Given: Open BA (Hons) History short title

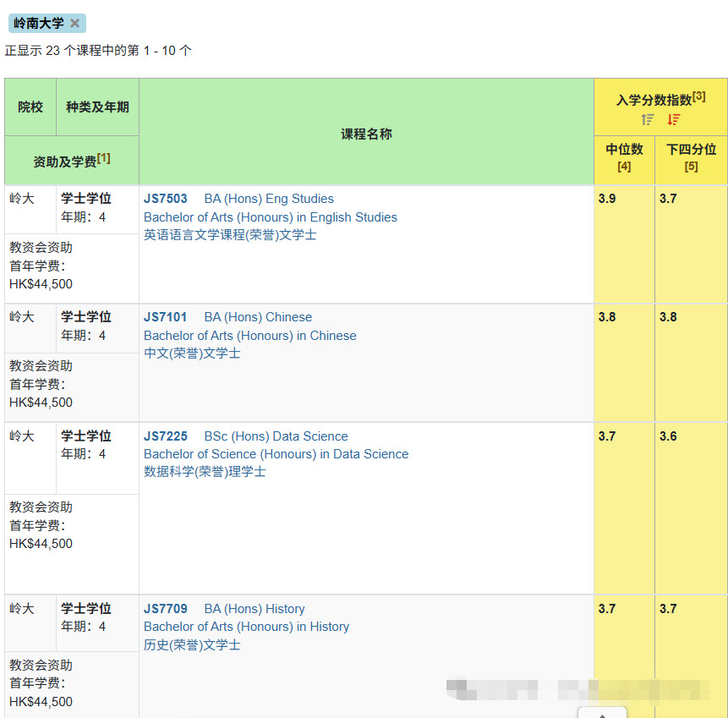Looking at the screenshot, I should tap(255, 609).
